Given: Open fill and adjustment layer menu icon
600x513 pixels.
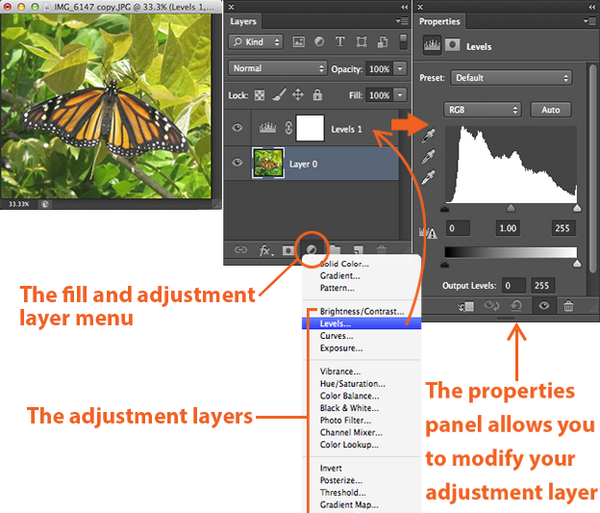Looking at the screenshot, I should [311, 250].
